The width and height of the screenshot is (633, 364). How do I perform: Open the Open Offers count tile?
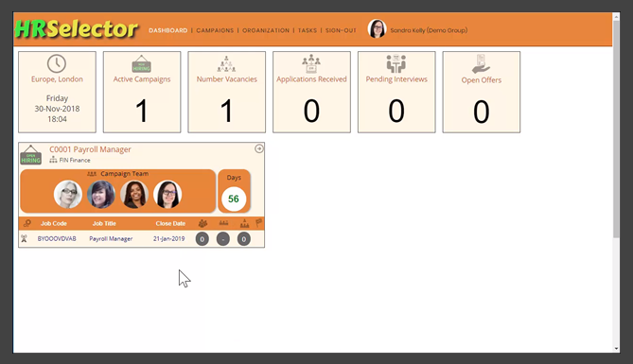pyautogui.click(x=482, y=92)
